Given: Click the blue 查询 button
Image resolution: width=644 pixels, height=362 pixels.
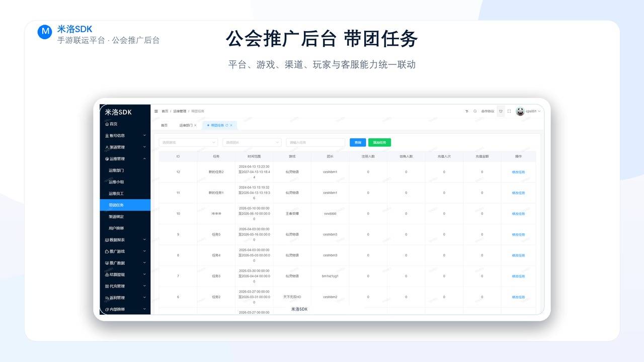Looking at the screenshot, I should pyautogui.click(x=358, y=142).
